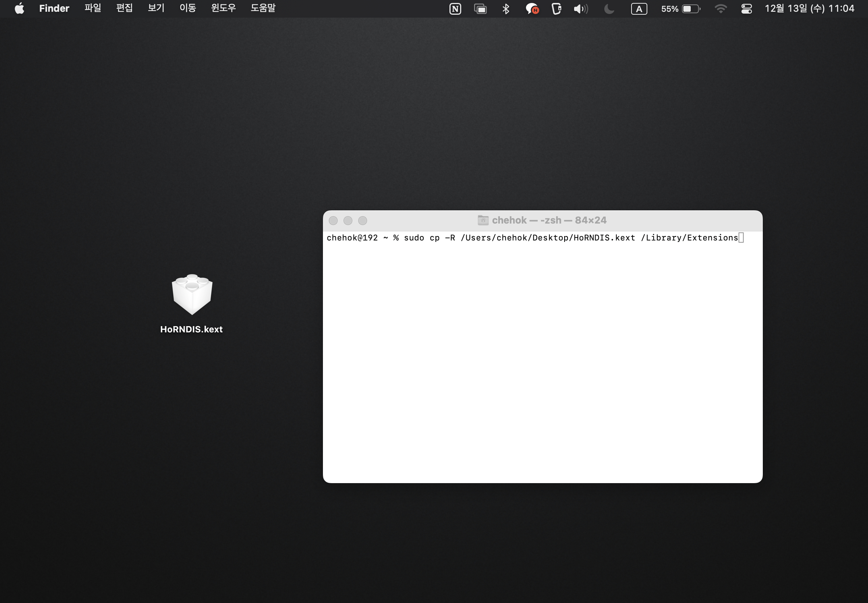Open the Notion menu bar icon
868x603 pixels.
tap(455, 9)
